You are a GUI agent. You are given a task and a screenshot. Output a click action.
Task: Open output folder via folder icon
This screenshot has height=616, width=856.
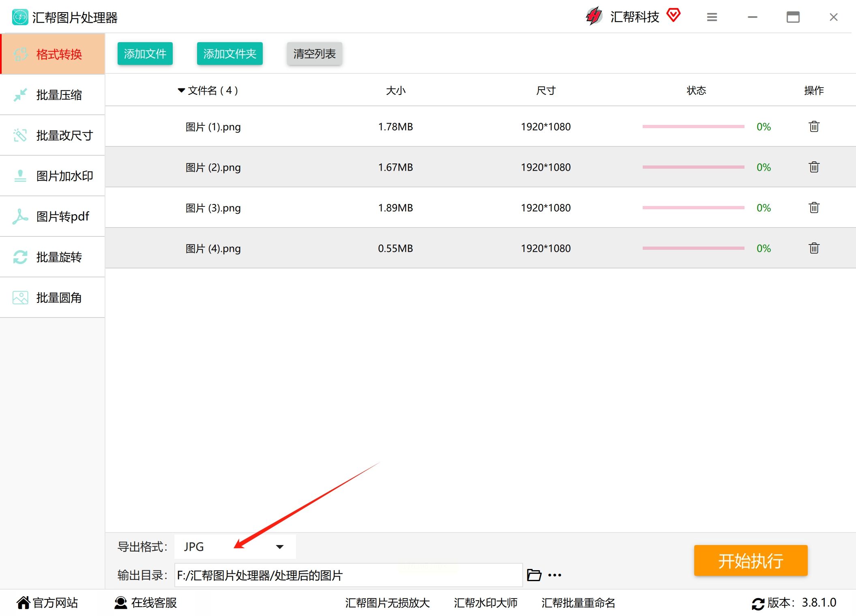(534, 575)
